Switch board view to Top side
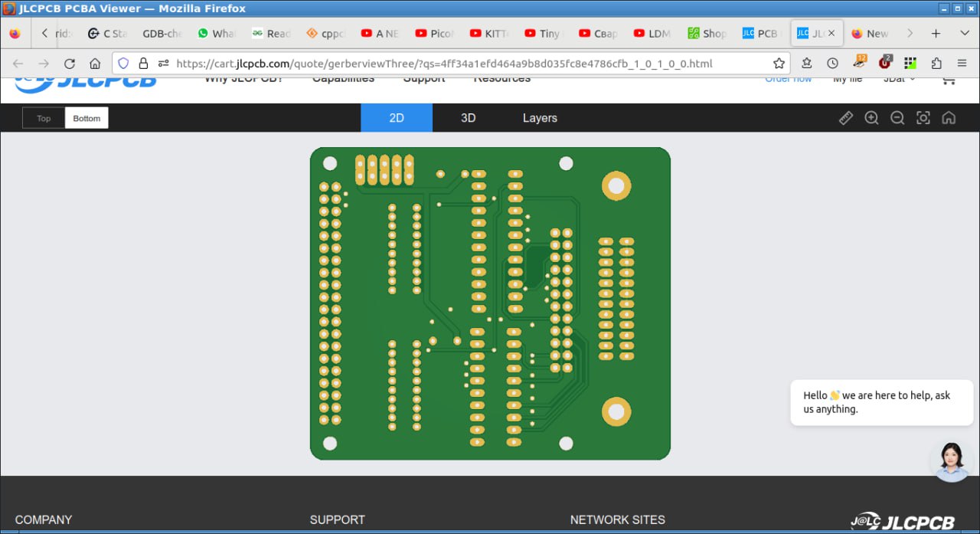 (44, 118)
